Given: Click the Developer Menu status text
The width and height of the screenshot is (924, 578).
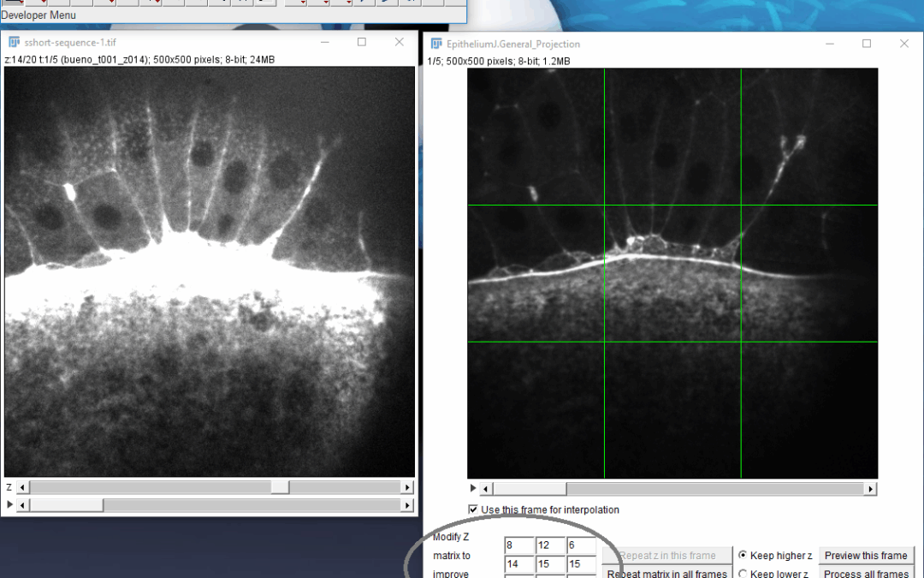Looking at the screenshot, I should pyautogui.click(x=38, y=15).
